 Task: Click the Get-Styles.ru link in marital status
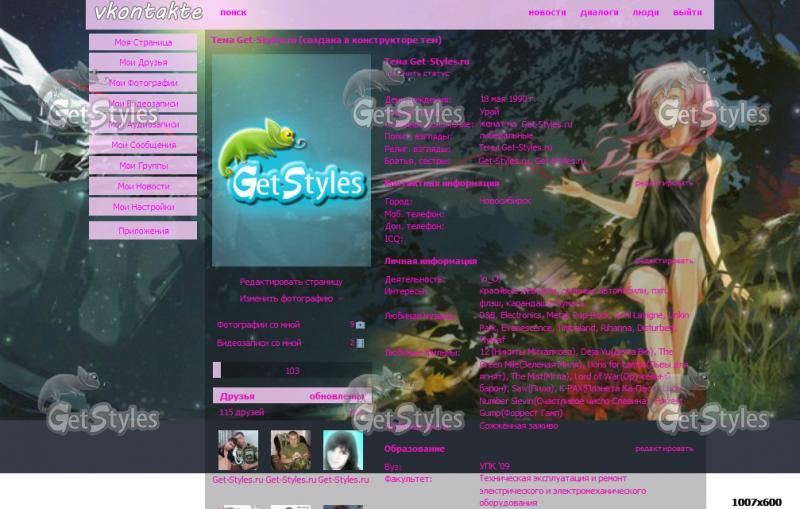(x=546, y=124)
